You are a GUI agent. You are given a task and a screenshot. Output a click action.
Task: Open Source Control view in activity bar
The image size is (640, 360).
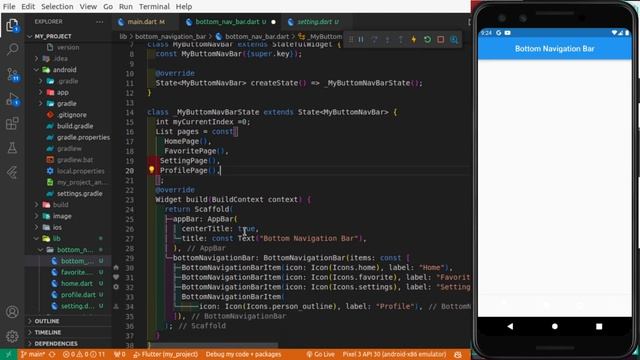click(x=12, y=74)
